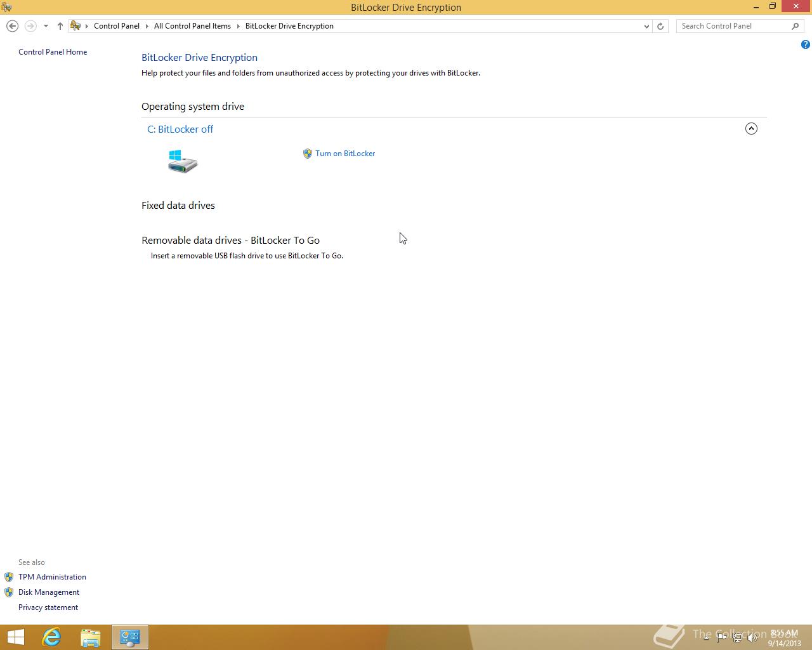Click the Fixed data drives heading

pos(178,206)
